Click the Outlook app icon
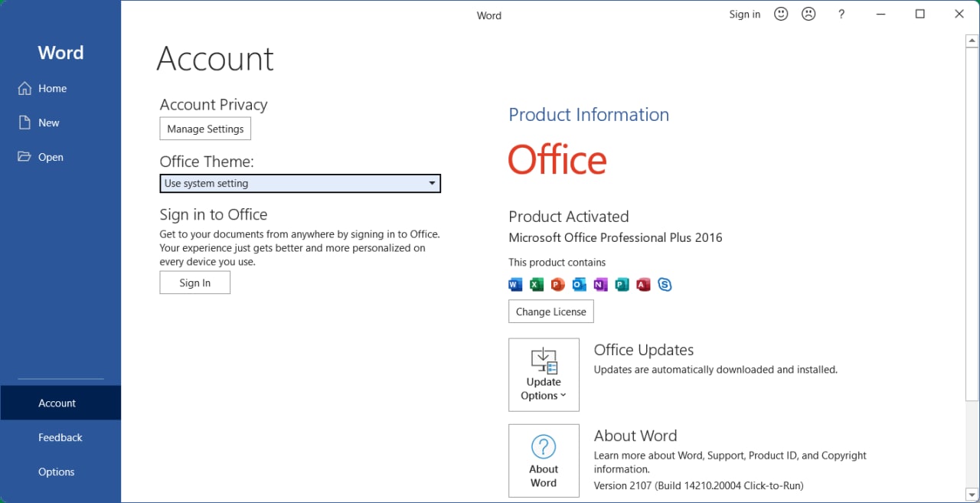This screenshot has height=503, width=980. pyautogui.click(x=580, y=285)
